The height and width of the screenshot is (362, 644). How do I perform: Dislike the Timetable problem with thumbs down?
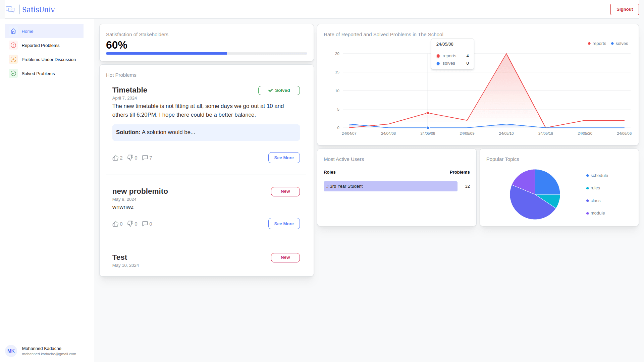tap(130, 158)
